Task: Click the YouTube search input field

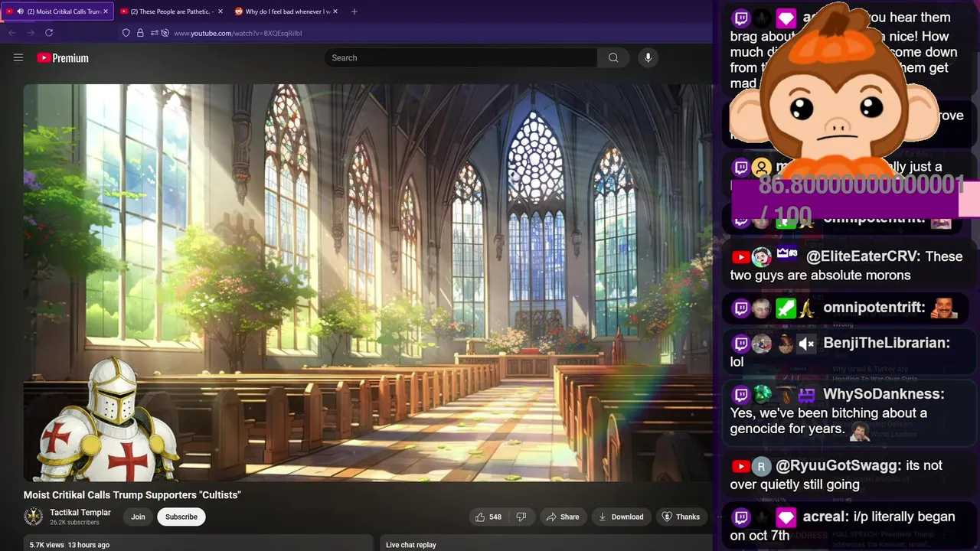Action: pos(461,58)
